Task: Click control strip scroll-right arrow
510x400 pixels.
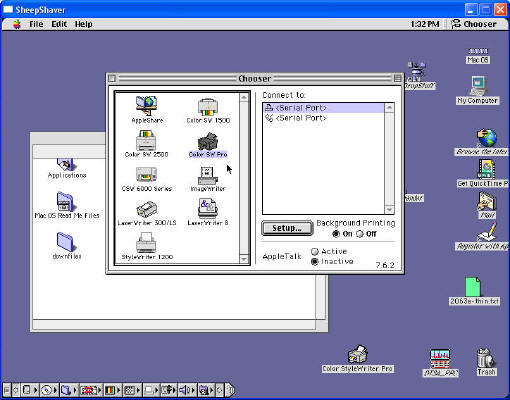Action: tap(220, 390)
